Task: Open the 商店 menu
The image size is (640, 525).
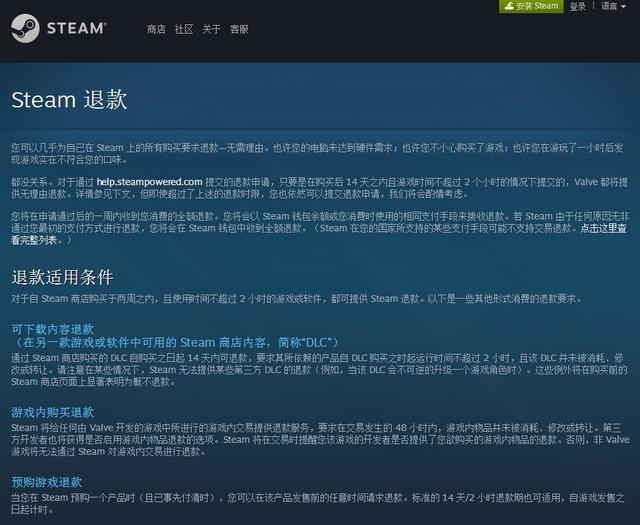Action: (x=156, y=29)
